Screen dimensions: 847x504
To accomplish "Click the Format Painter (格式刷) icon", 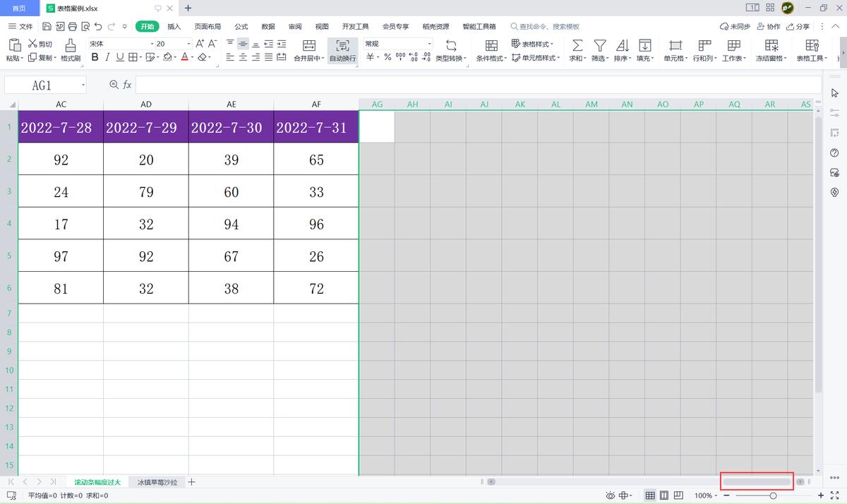I will pyautogui.click(x=71, y=45).
